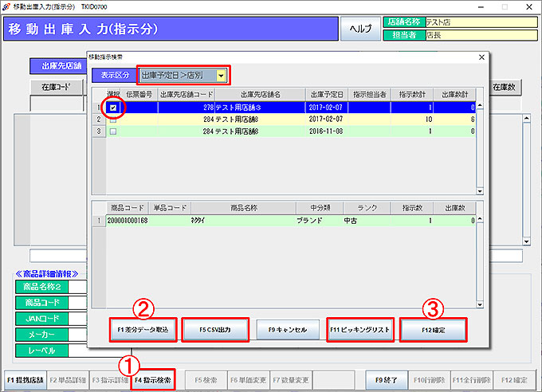The width and height of the screenshot is (542, 392).
Task: Click row header number 3 in upper grid
Action: (x=99, y=131)
